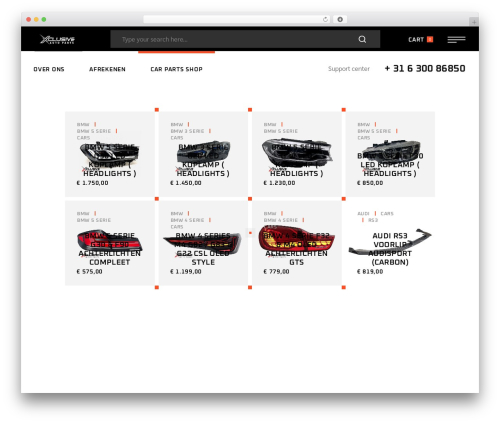Click BMW 3 SERIE category on € 1.450,00 card

pyautogui.click(x=187, y=131)
